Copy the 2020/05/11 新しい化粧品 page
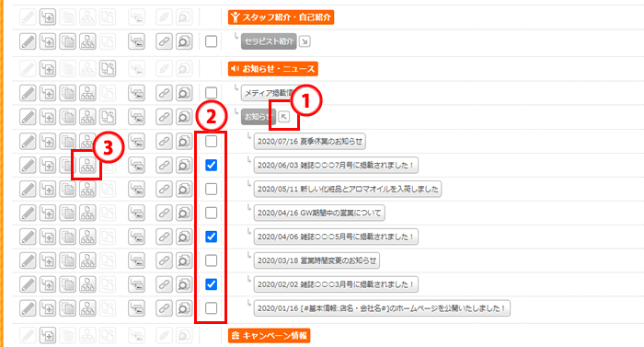 [x=68, y=189]
